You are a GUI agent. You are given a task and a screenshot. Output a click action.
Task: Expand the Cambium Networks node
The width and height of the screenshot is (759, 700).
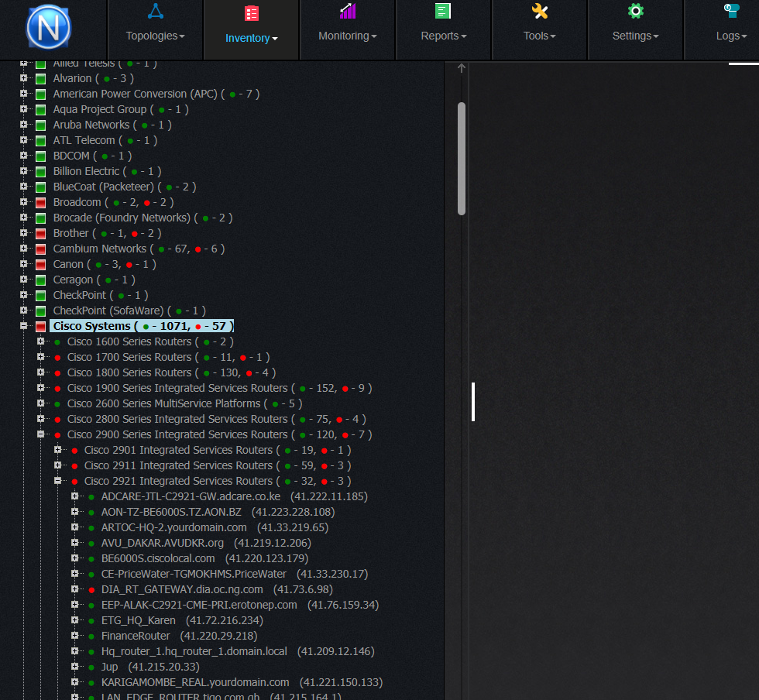coord(23,248)
